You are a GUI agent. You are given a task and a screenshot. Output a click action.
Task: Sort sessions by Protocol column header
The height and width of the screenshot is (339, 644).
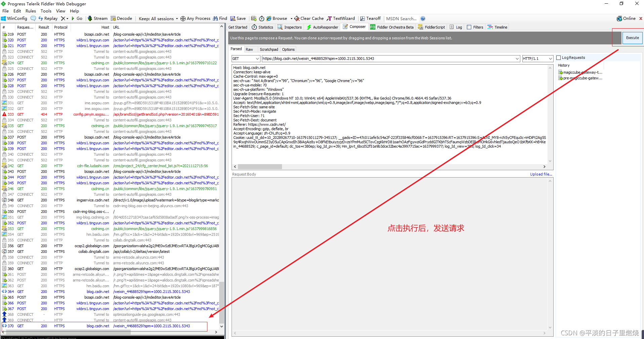click(x=61, y=27)
